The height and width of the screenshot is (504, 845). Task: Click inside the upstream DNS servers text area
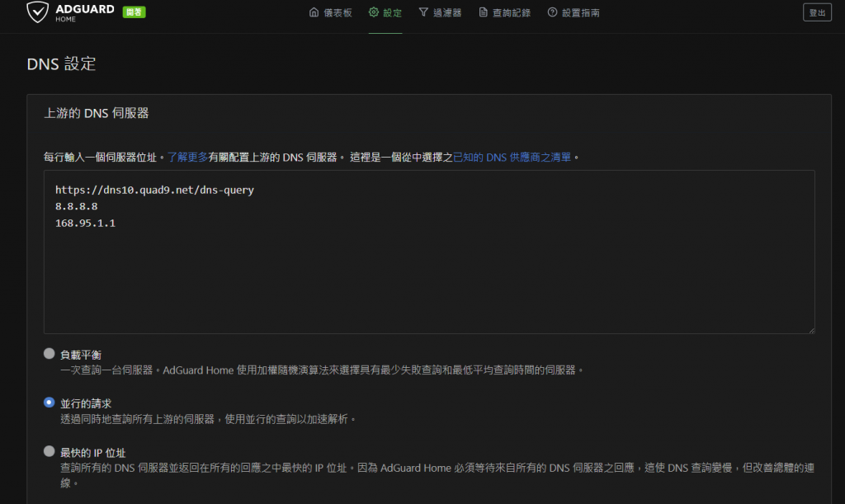[x=429, y=252]
